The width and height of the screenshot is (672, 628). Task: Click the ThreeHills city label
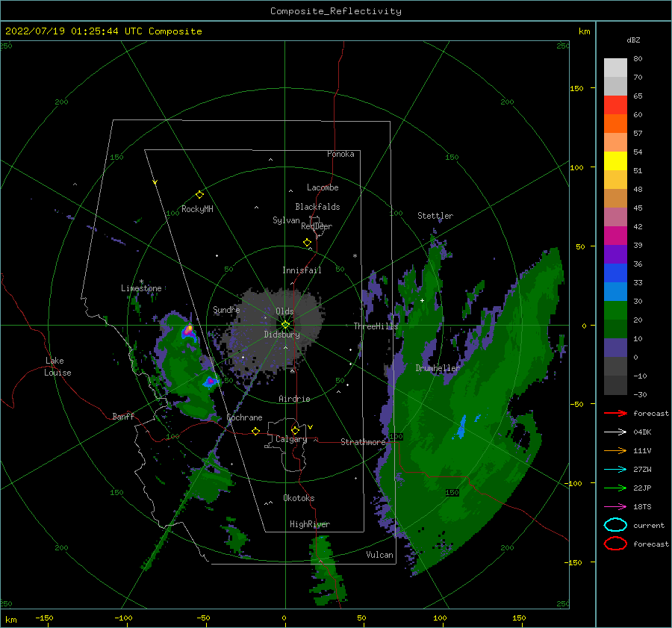tap(376, 326)
